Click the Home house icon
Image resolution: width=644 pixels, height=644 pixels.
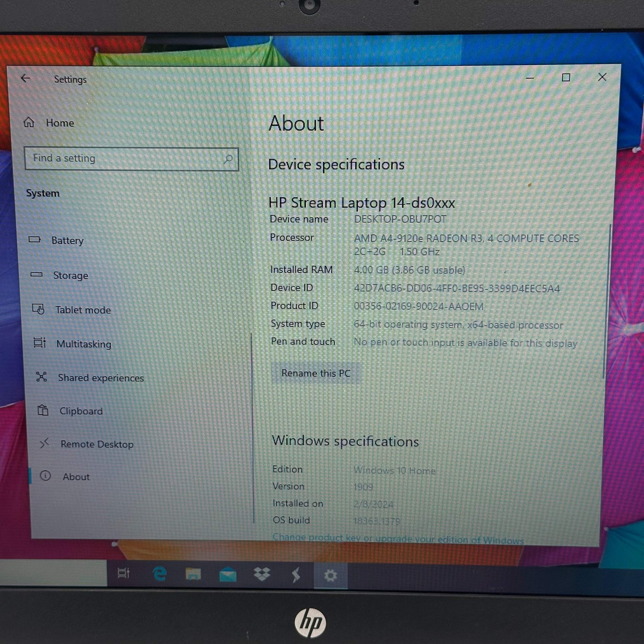pyautogui.click(x=29, y=122)
